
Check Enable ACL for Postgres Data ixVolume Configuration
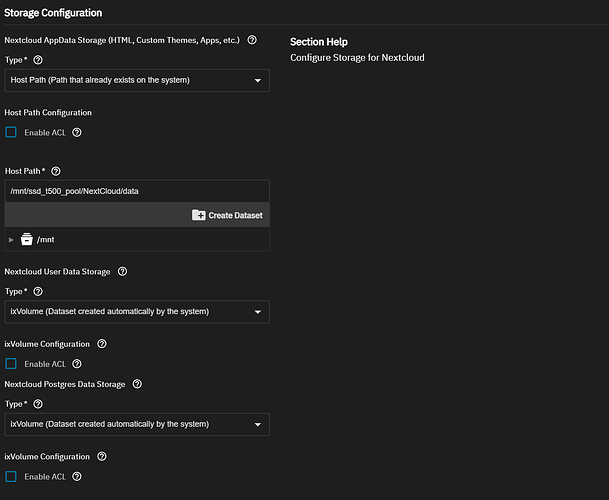(11, 477)
